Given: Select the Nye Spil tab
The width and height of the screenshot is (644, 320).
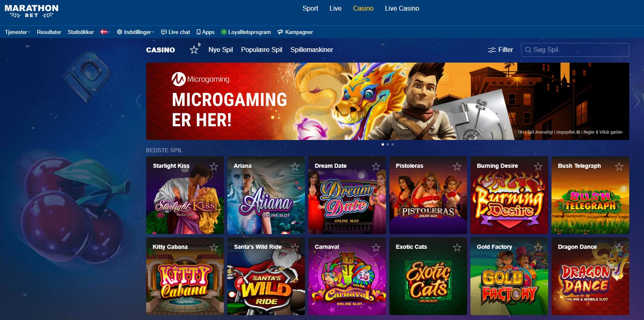Looking at the screenshot, I should click(x=221, y=50).
